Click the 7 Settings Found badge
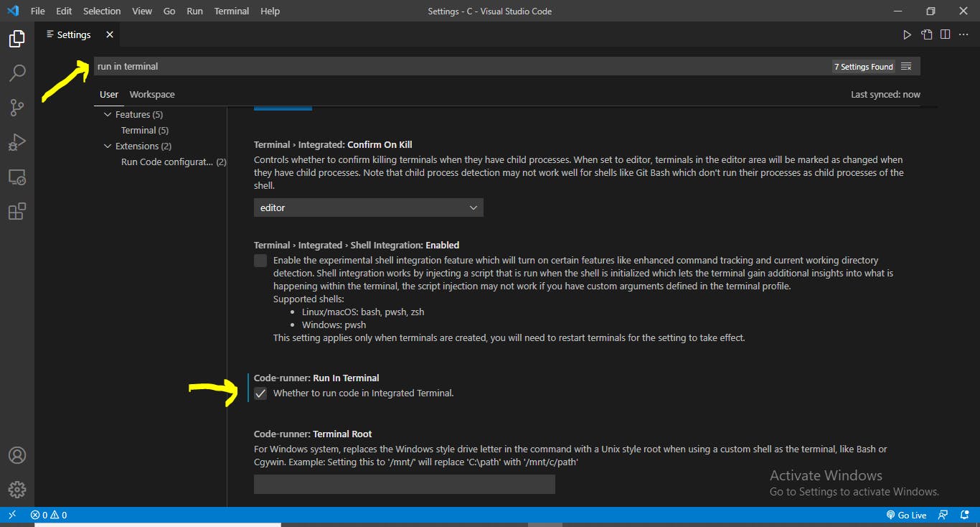The image size is (980, 527). click(x=864, y=67)
